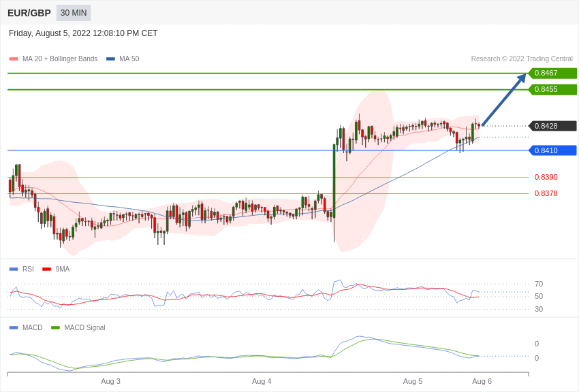Click the Research © 2022 Trading Central credit
This screenshot has height=392, width=579.
(522, 59)
